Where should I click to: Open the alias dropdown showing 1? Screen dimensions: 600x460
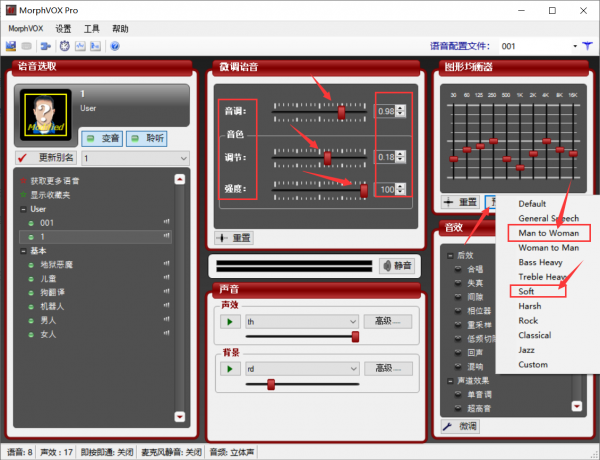click(x=135, y=158)
